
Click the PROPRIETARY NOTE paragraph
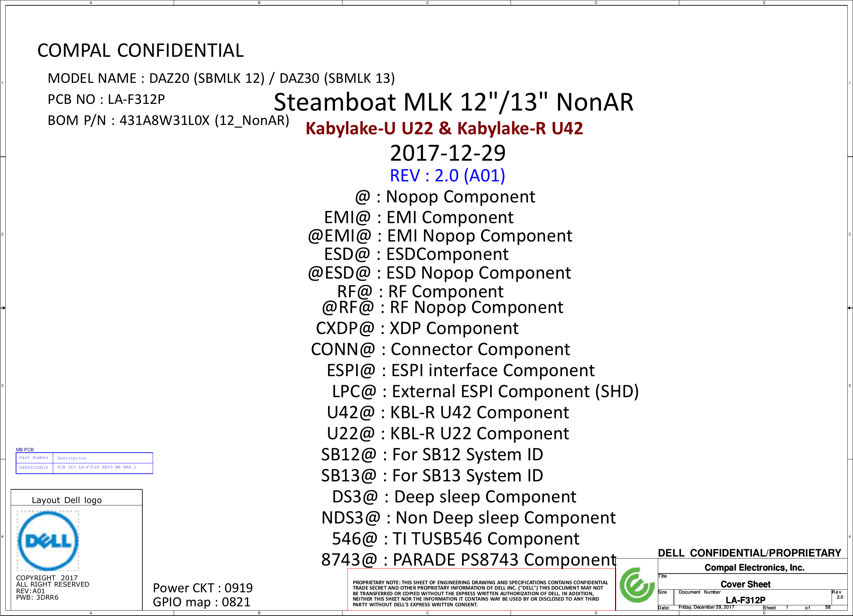click(480, 593)
